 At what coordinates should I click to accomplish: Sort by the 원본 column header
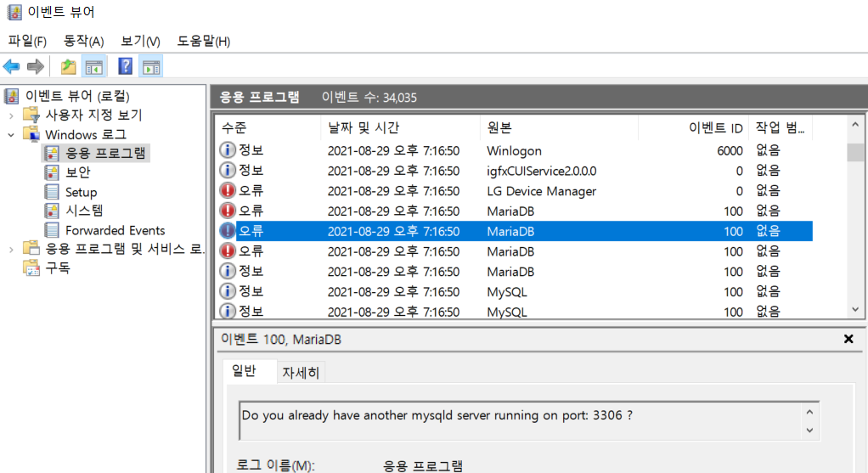(559, 128)
